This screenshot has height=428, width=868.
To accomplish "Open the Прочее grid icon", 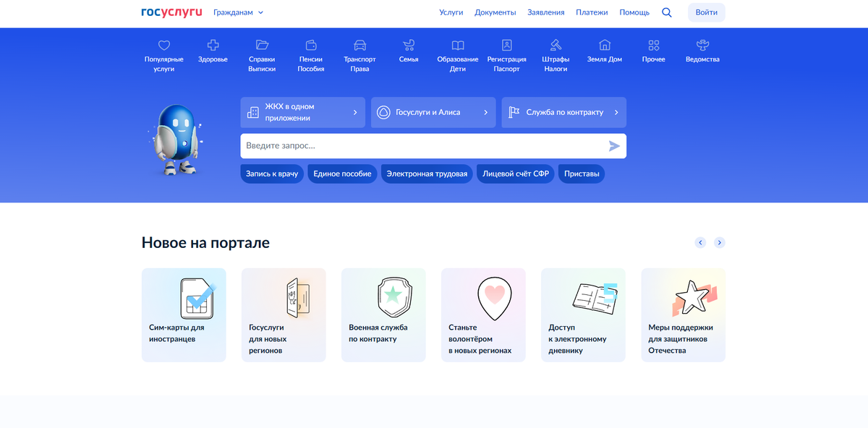I will pyautogui.click(x=654, y=45).
